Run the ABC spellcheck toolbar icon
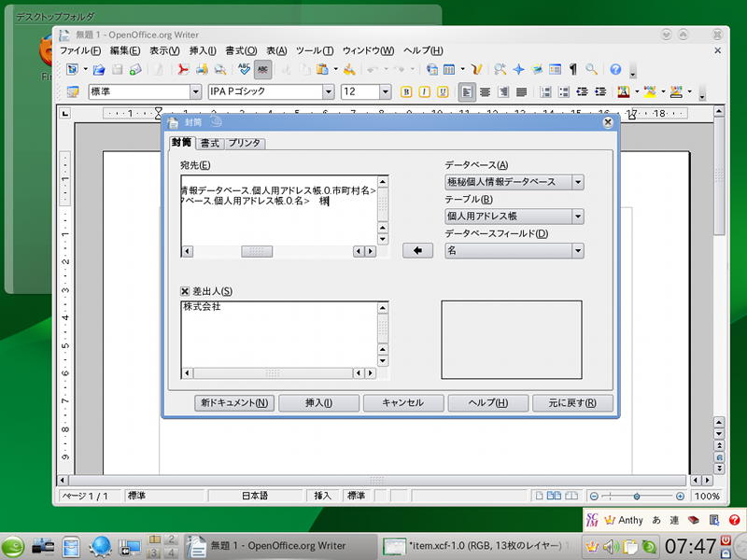 pos(245,69)
